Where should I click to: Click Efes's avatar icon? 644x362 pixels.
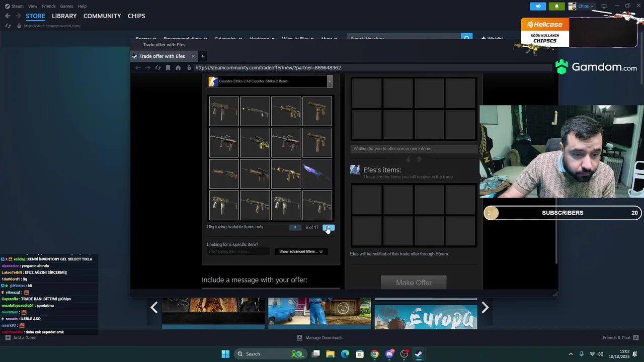click(355, 170)
